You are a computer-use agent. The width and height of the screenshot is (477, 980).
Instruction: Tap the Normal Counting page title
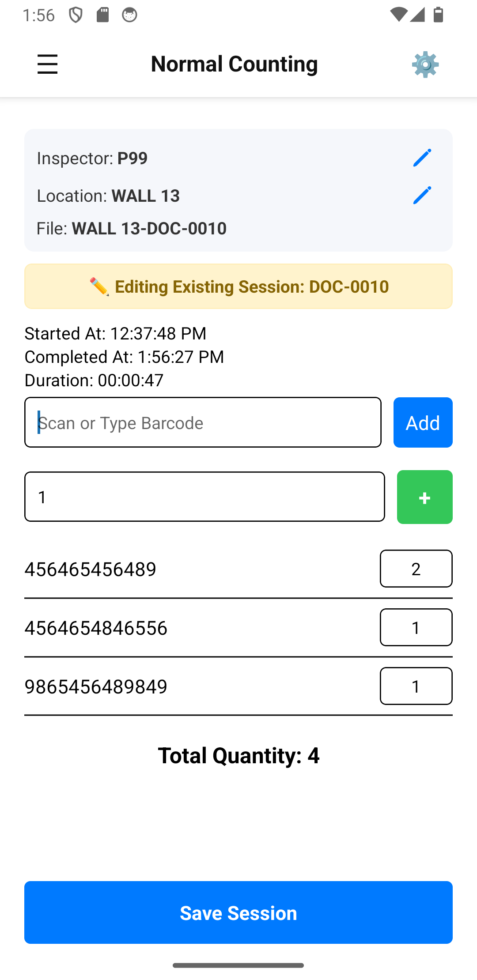pyautogui.click(x=234, y=64)
